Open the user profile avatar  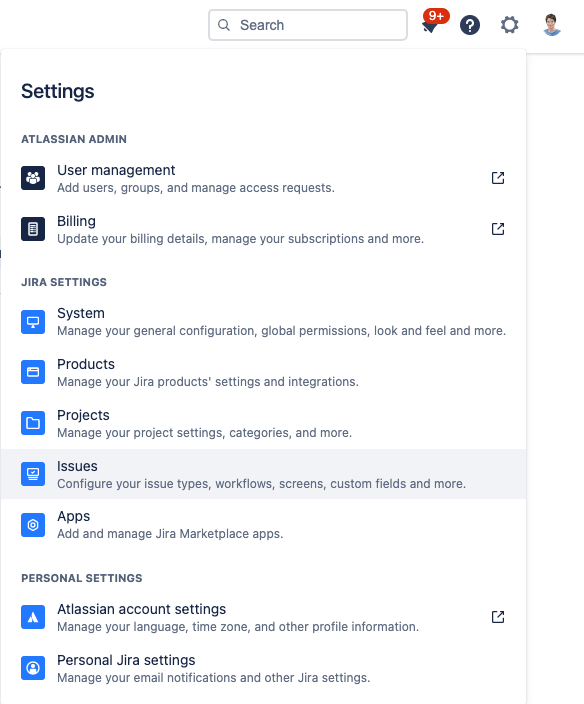click(551, 25)
